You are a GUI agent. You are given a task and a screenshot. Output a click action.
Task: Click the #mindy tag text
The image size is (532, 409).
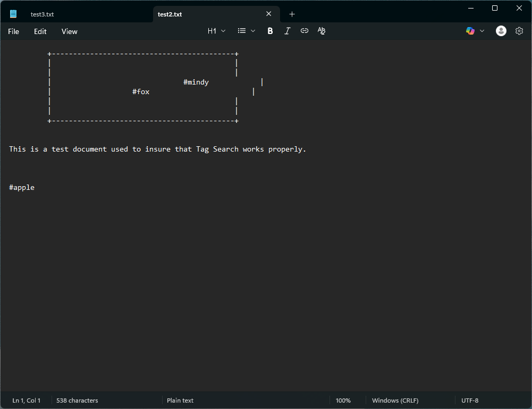[196, 82]
